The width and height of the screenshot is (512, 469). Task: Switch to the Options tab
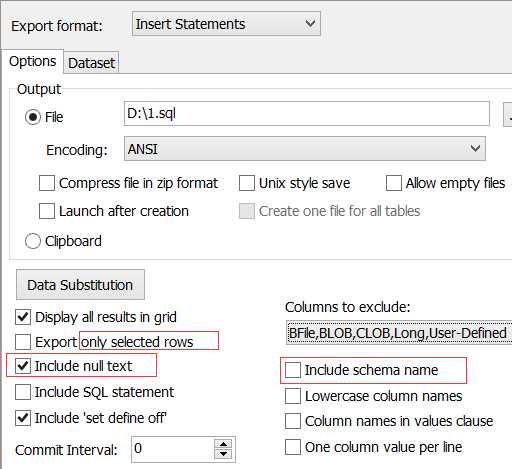pyautogui.click(x=32, y=62)
